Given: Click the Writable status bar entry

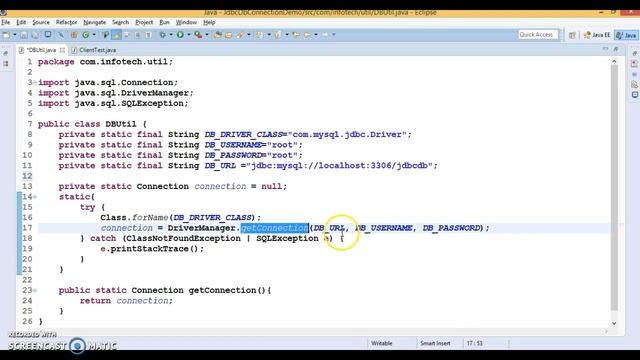Looking at the screenshot, I should click(x=382, y=343).
